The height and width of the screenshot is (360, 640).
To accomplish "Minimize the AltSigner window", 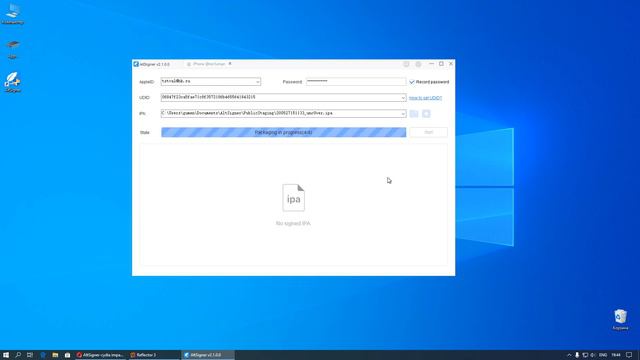I will [431, 64].
